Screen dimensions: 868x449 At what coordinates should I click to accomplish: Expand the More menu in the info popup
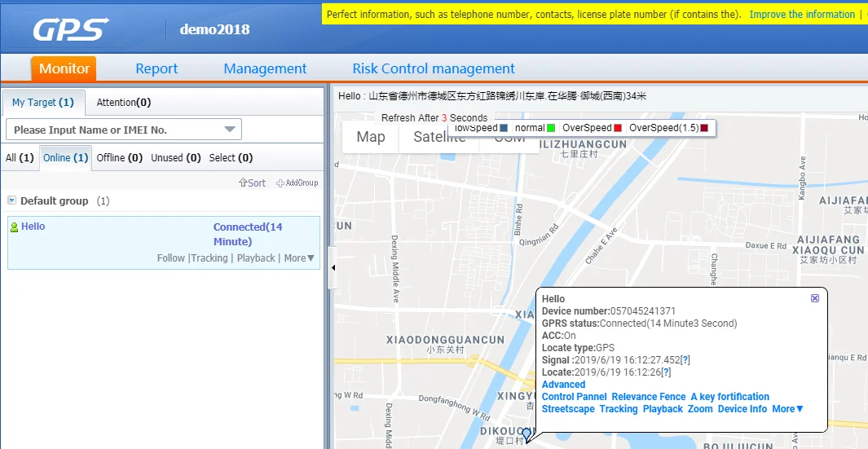[x=788, y=409]
